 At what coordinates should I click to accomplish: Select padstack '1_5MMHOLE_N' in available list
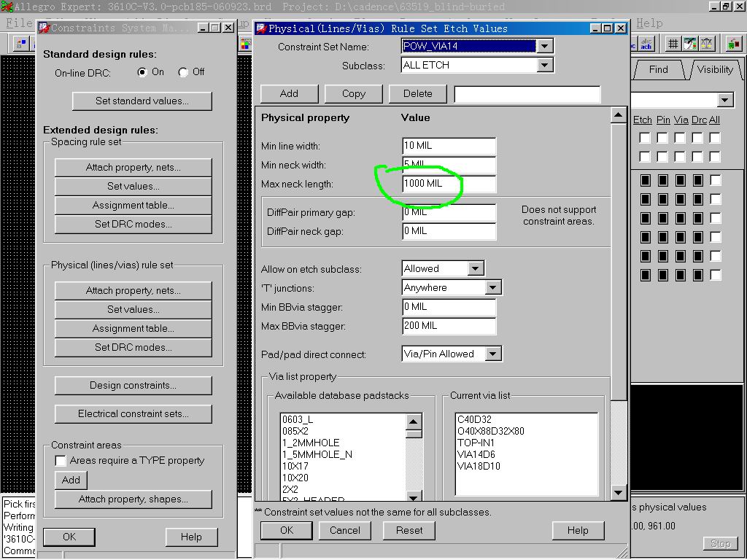[x=317, y=454]
